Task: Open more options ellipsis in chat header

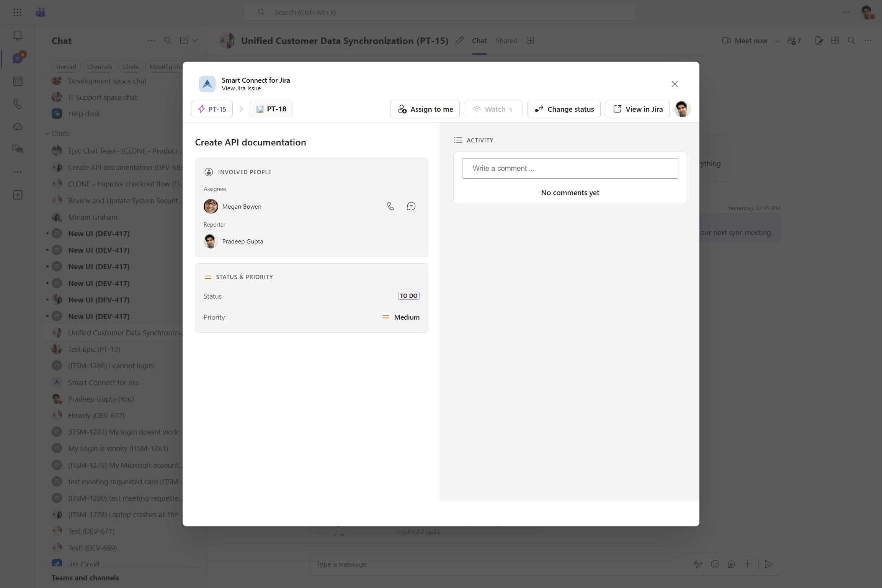Action: click(x=868, y=41)
